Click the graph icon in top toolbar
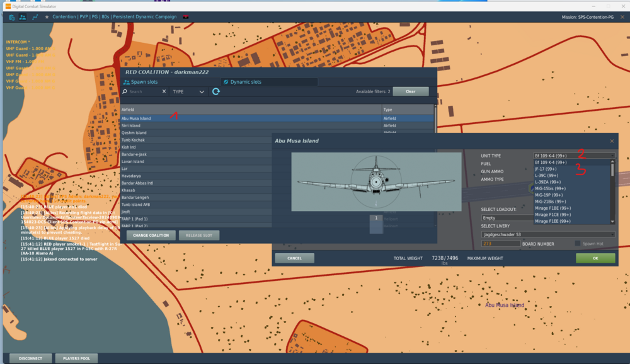Image resolution: width=630 pixels, height=364 pixels. click(x=35, y=17)
